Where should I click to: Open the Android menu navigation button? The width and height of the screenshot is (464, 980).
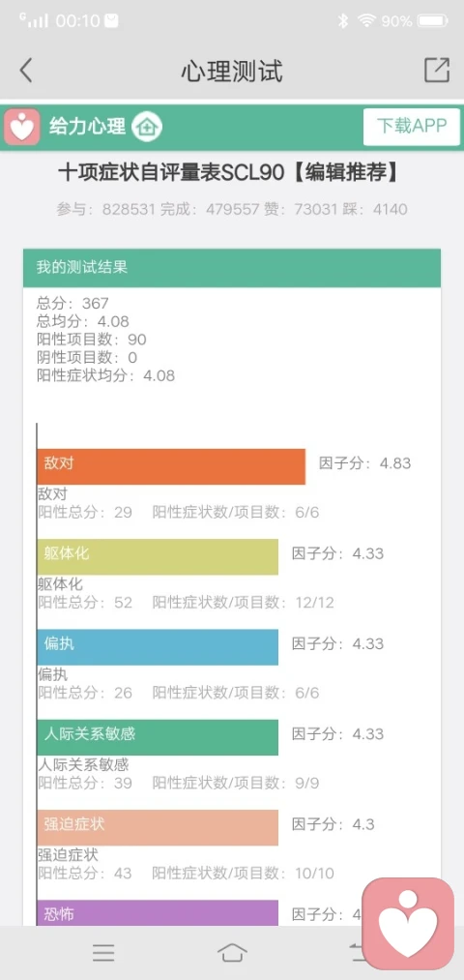(x=103, y=953)
